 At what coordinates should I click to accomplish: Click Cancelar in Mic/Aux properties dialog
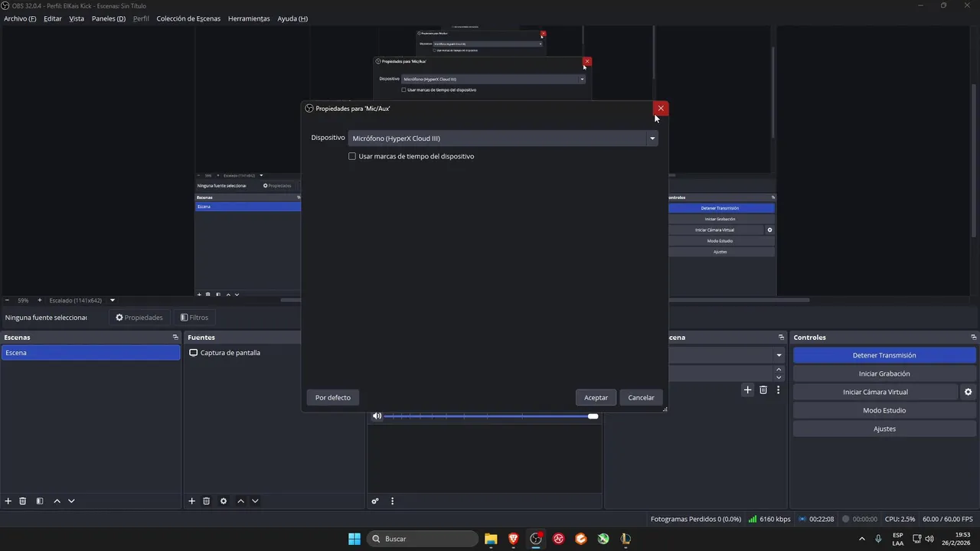pos(642,398)
